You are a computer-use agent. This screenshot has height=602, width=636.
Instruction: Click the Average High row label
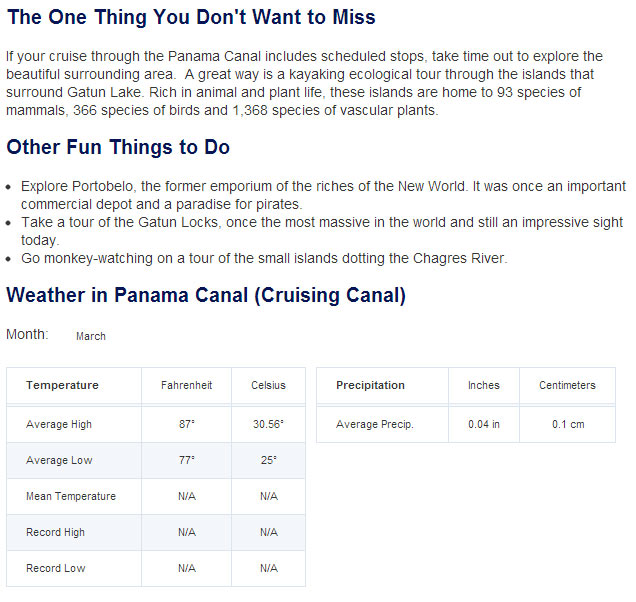[59, 424]
